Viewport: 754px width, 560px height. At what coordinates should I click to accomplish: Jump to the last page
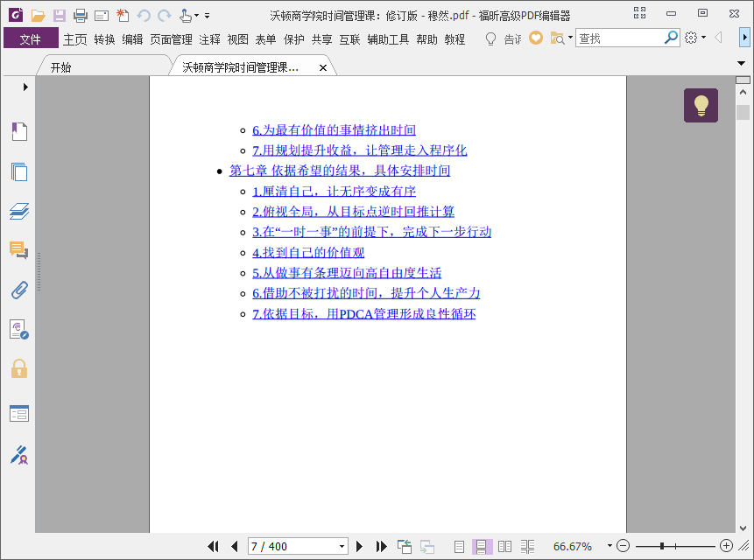point(381,546)
